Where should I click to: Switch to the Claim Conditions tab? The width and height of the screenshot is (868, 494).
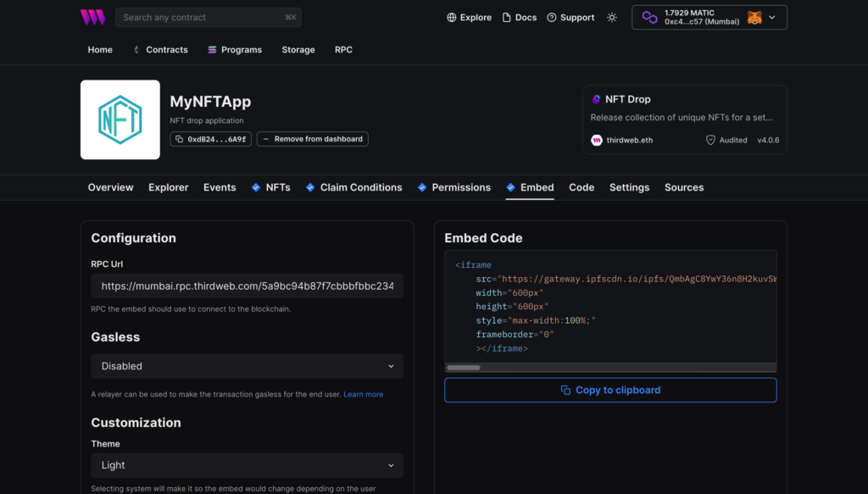click(x=353, y=187)
